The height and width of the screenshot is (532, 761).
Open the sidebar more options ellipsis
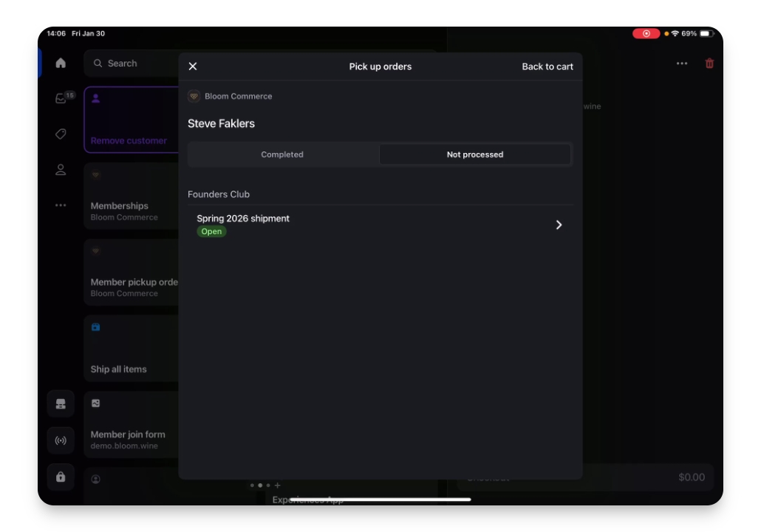61,205
